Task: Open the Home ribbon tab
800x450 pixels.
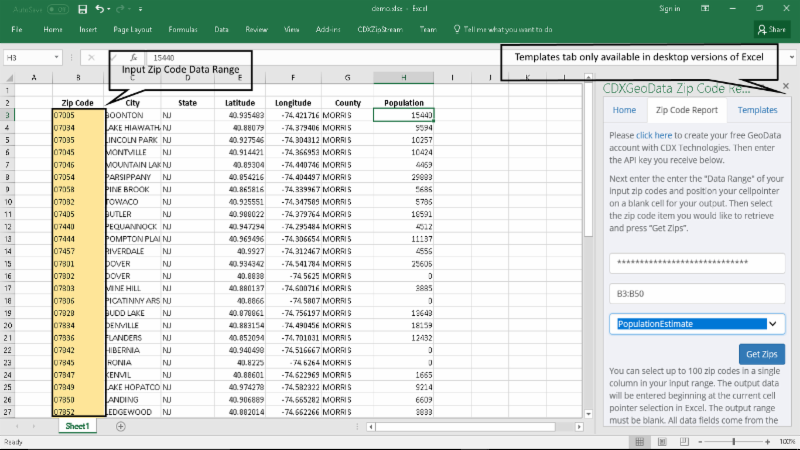Action: point(53,30)
